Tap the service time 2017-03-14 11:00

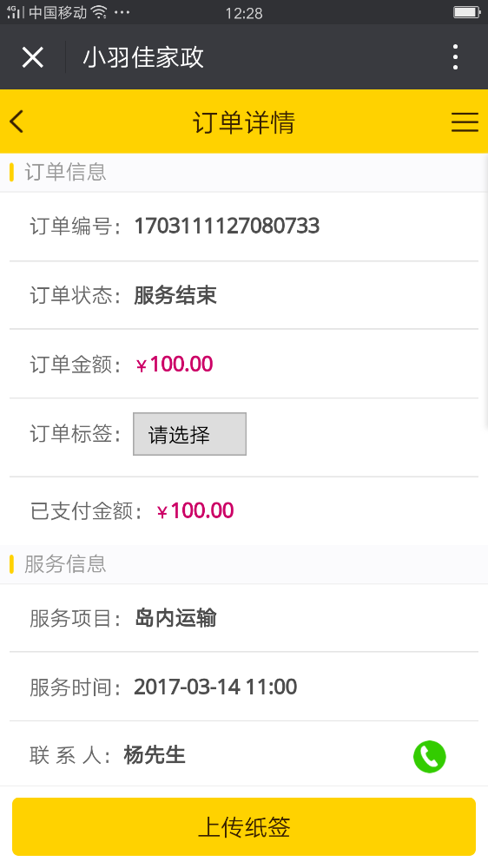(x=215, y=687)
